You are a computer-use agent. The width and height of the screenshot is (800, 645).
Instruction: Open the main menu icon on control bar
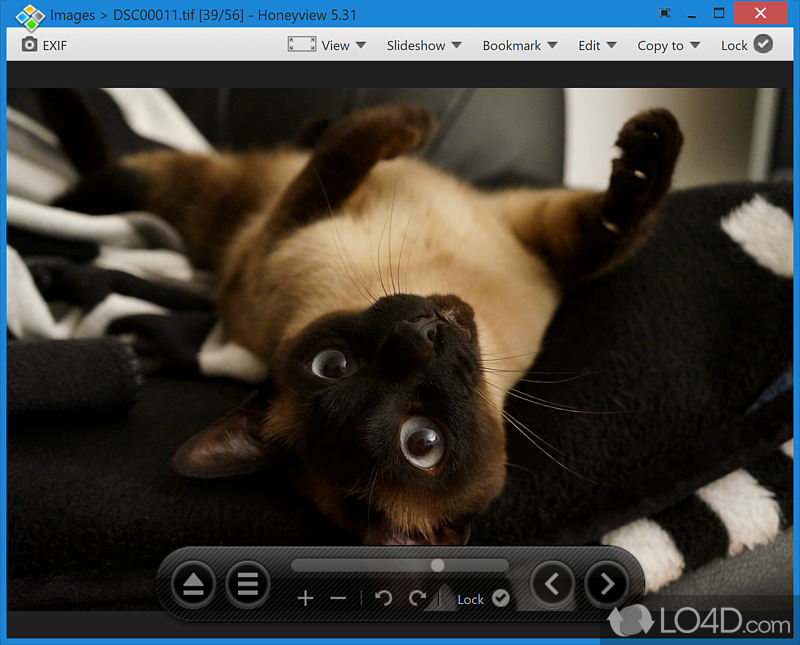[x=247, y=584]
